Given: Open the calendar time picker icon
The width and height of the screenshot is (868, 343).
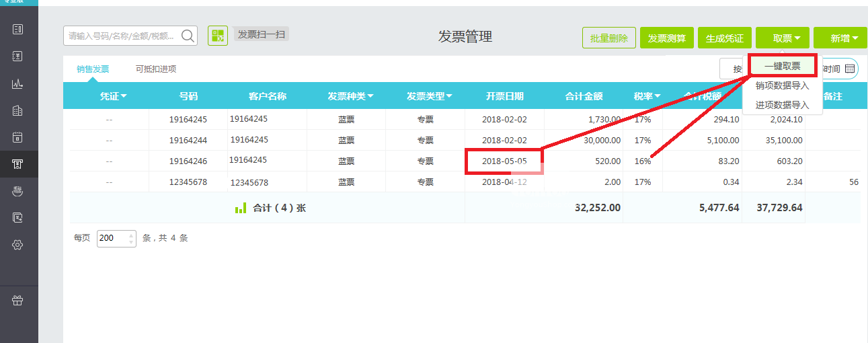Looking at the screenshot, I should (x=849, y=69).
